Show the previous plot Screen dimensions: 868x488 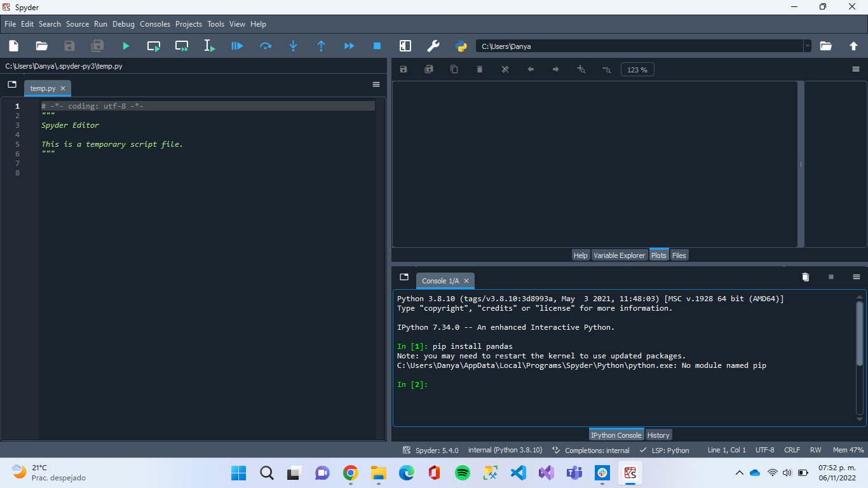click(x=531, y=69)
